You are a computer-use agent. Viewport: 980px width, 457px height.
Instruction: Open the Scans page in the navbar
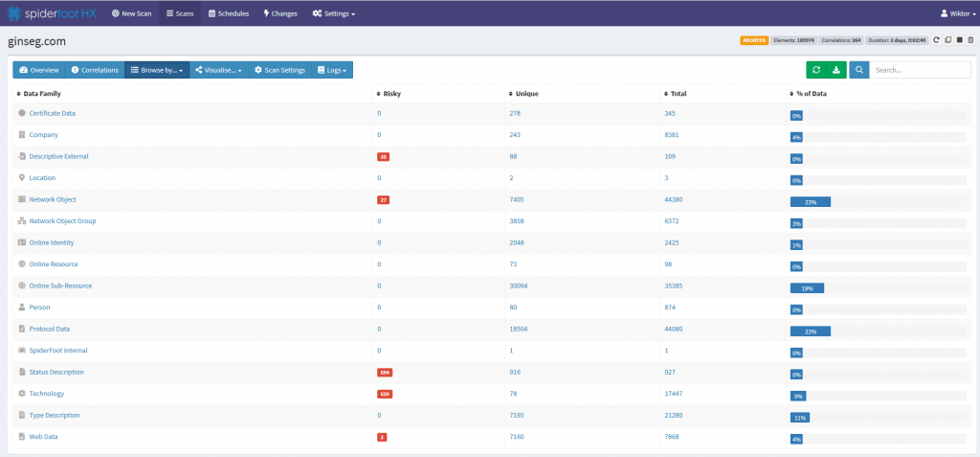click(x=180, y=13)
